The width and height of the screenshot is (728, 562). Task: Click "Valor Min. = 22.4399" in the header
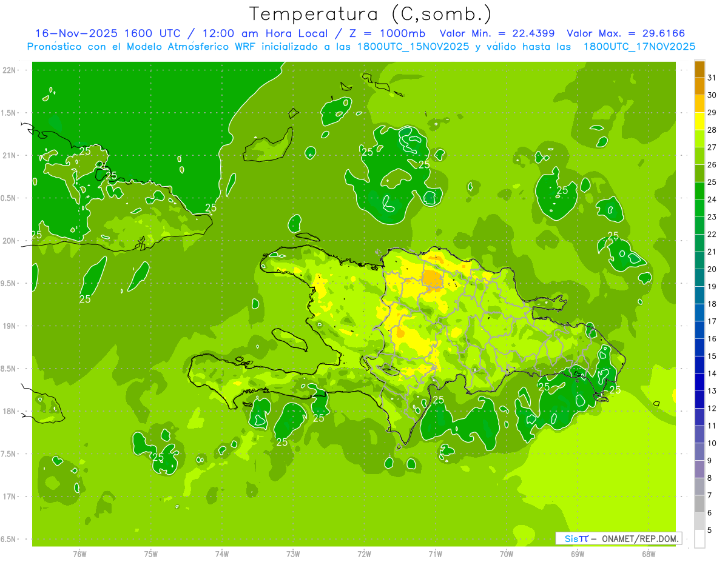point(497,33)
